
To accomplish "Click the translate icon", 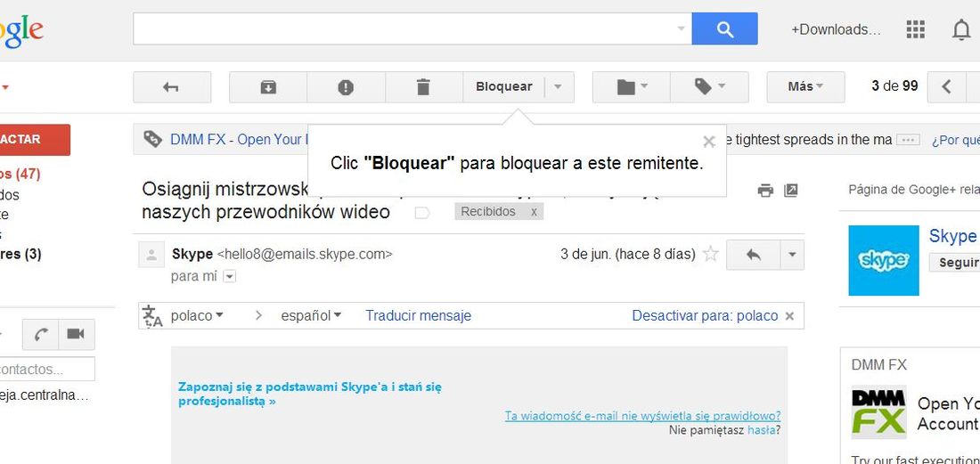I will pyautogui.click(x=151, y=316).
